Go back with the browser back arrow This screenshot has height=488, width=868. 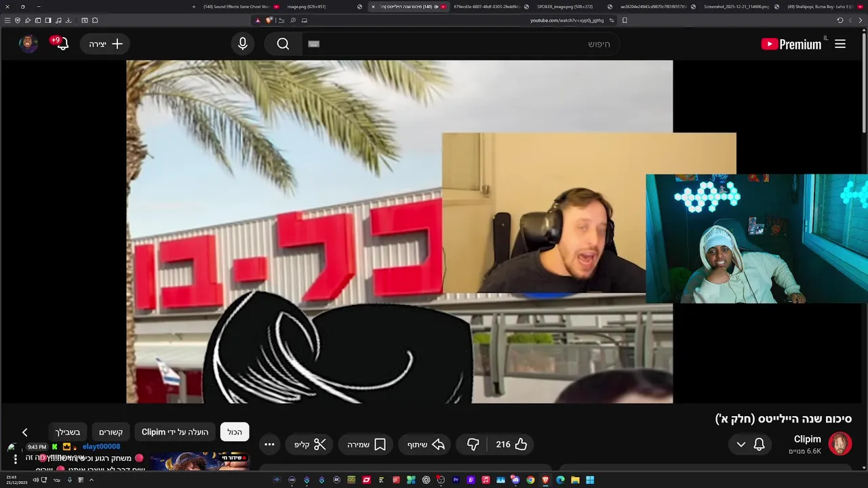point(861,20)
